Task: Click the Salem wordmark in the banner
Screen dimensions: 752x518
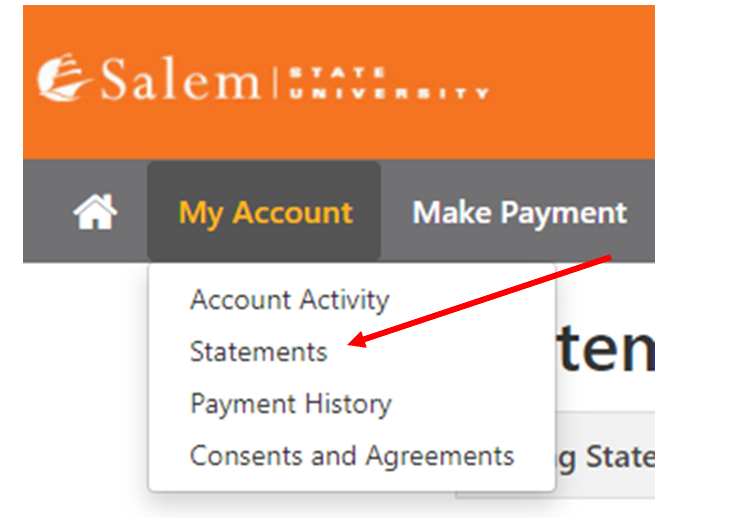Action: click(x=181, y=79)
